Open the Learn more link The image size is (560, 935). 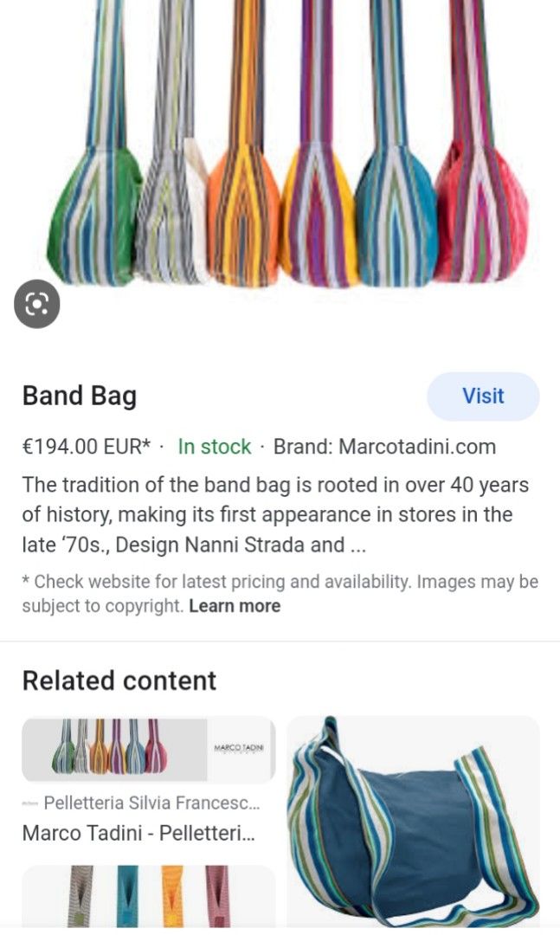click(234, 606)
